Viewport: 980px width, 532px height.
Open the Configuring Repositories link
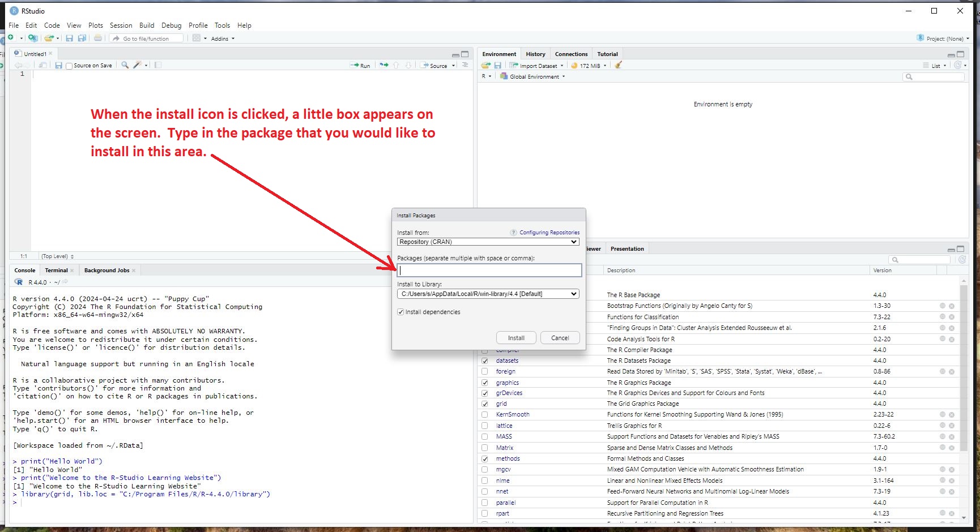point(549,233)
